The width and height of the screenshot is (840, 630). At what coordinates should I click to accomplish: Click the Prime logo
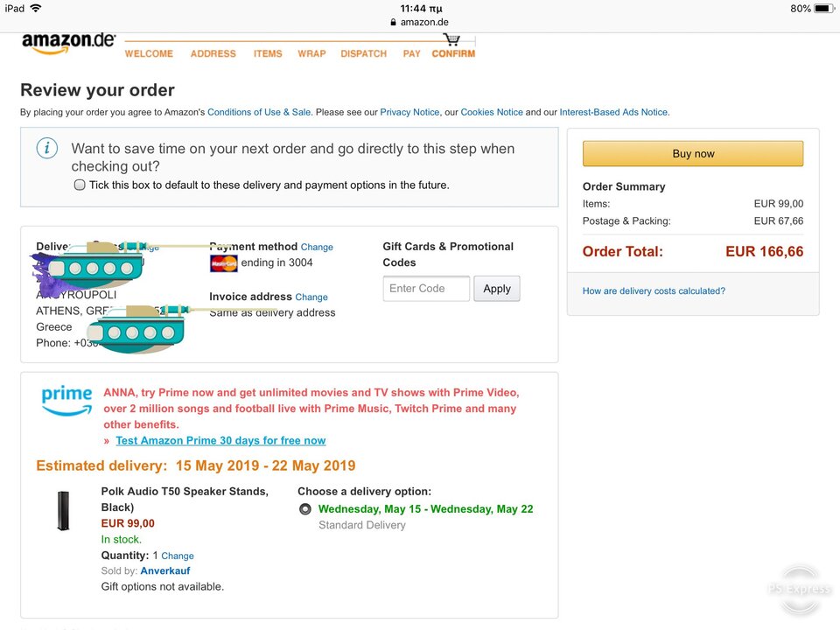click(67, 400)
